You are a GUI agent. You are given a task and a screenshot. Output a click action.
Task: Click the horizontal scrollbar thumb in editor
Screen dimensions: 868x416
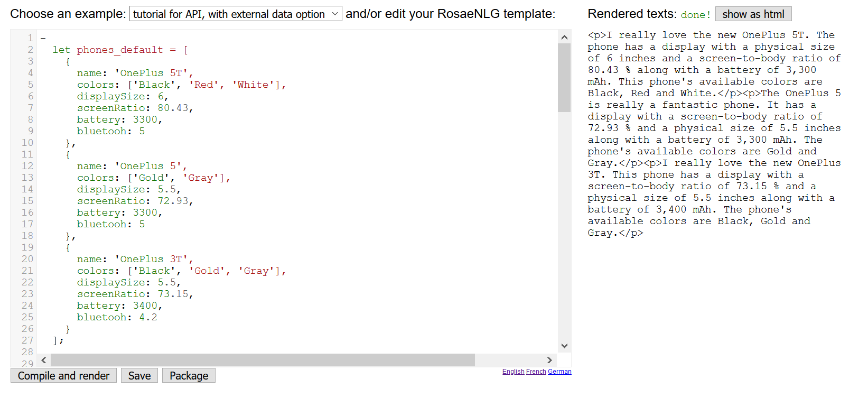point(263,360)
